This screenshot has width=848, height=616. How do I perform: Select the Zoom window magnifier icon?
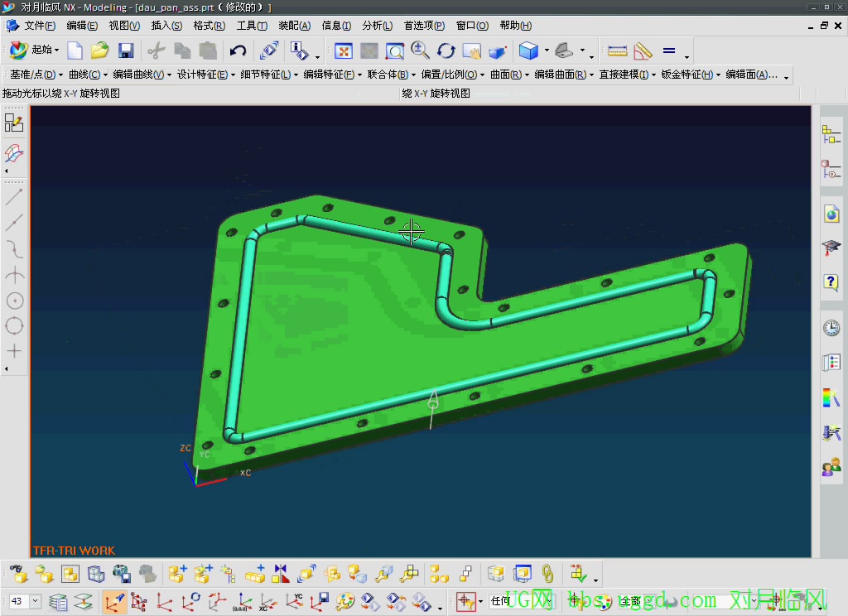click(394, 51)
